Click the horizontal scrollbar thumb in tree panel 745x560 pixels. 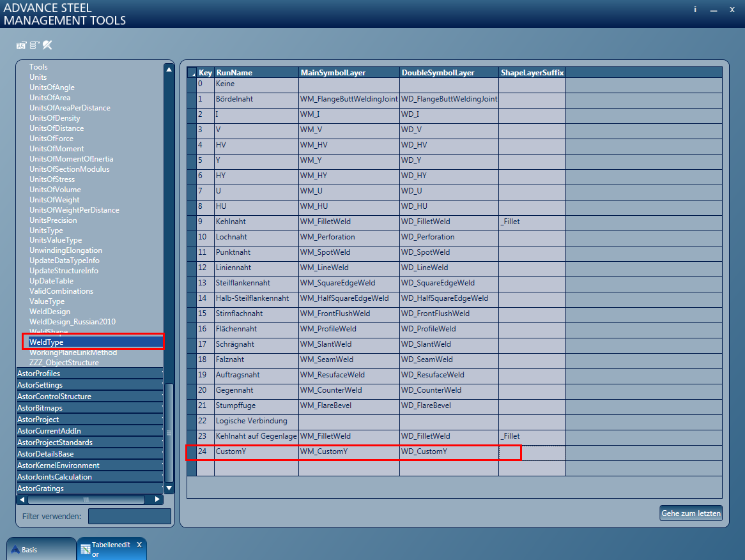pyautogui.click(x=86, y=500)
